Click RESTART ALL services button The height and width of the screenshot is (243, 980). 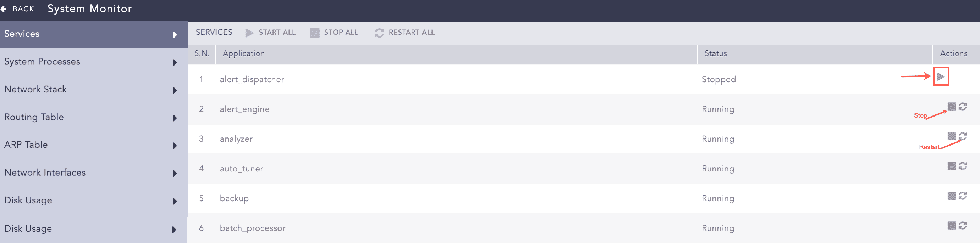[x=405, y=33]
